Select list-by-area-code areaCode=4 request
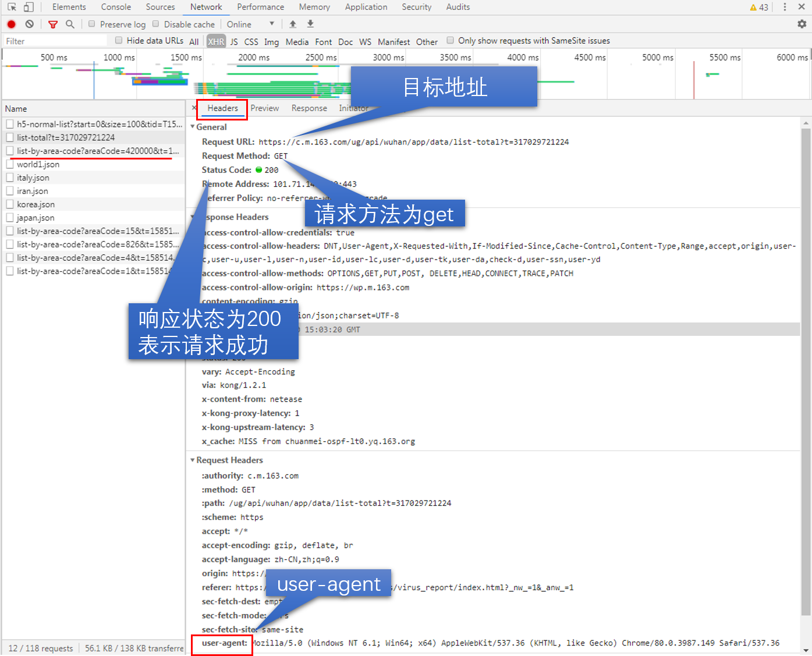812x656 pixels. point(93,258)
